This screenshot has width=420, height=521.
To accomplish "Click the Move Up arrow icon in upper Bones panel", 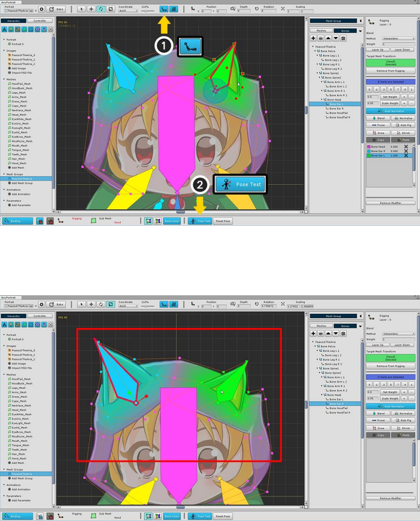I will (x=328, y=38).
